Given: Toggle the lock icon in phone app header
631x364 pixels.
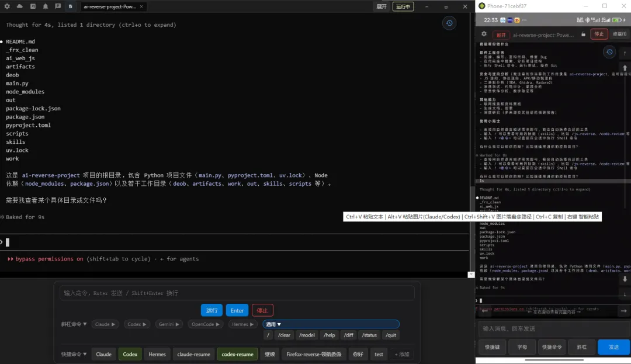Looking at the screenshot, I should pos(583,34).
